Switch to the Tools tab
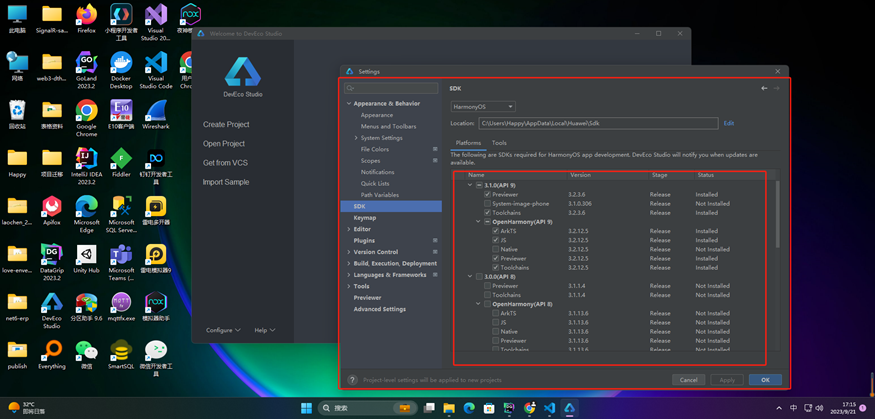This screenshot has height=419, width=875. [x=499, y=143]
